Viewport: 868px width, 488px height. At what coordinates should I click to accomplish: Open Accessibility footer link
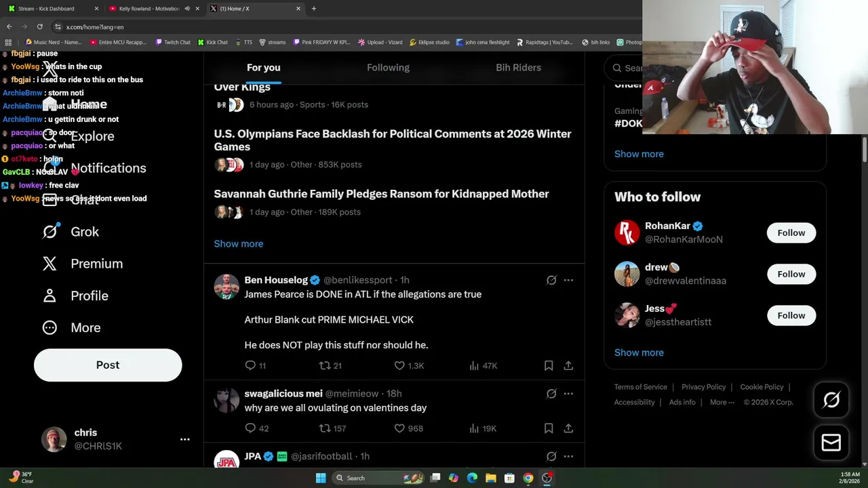(x=635, y=402)
